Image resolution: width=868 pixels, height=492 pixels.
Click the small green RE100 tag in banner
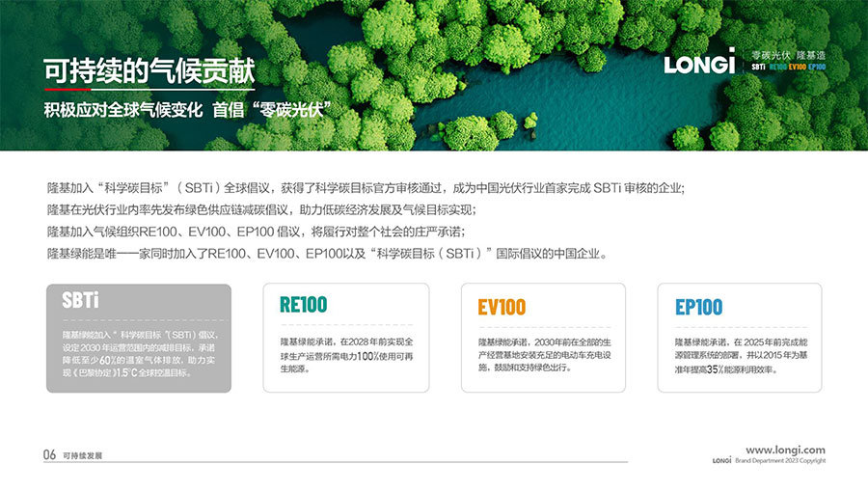(x=777, y=67)
